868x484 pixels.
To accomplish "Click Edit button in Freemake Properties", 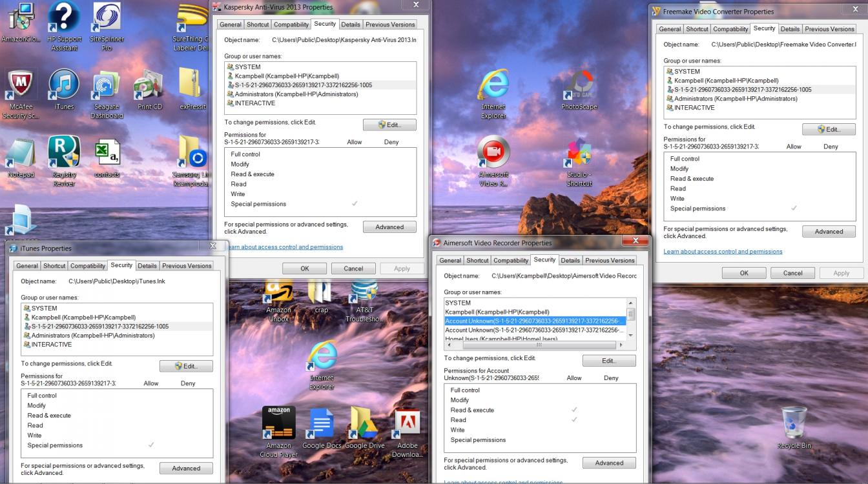I will click(829, 129).
